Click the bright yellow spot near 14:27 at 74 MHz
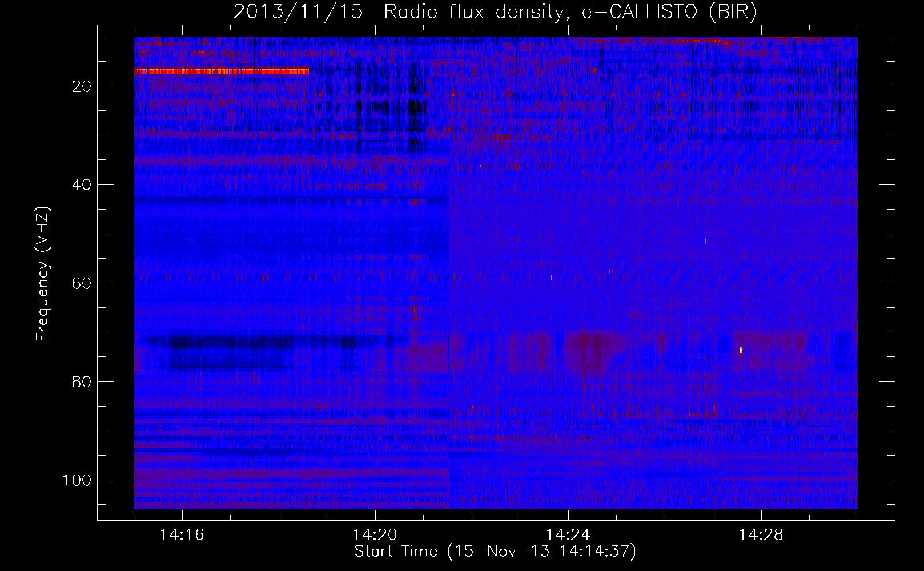This screenshot has width=924, height=571. [x=741, y=350]
